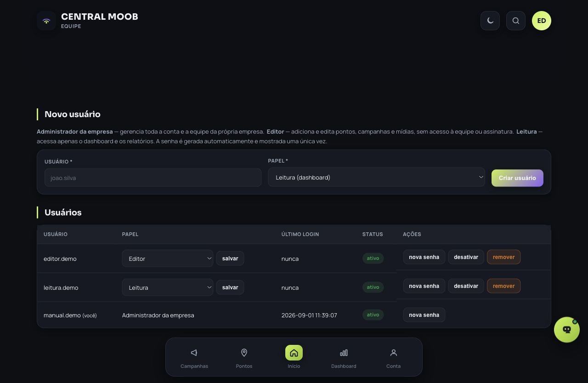Click the Usuários section heading
Screen dimensions: 588x383
tap(63, 213)
